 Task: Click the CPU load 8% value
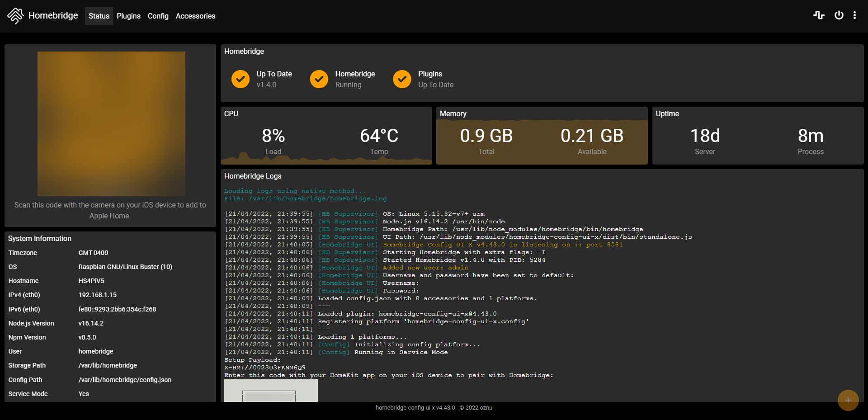[274, 136]
